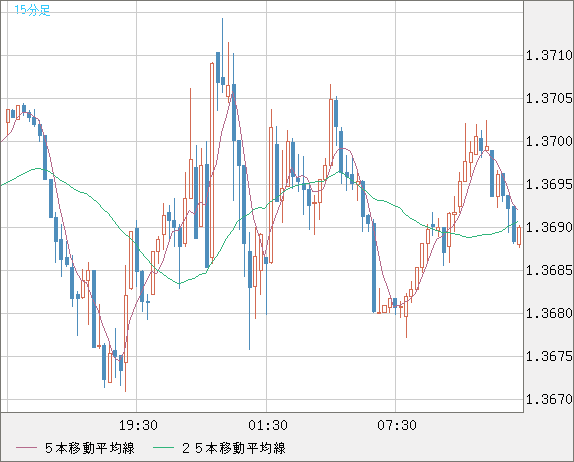Image resolution: width=574 pixels, height=462 pixels.
Task: Click the 5本移動平均線 legend label
Action: (90, 448)
